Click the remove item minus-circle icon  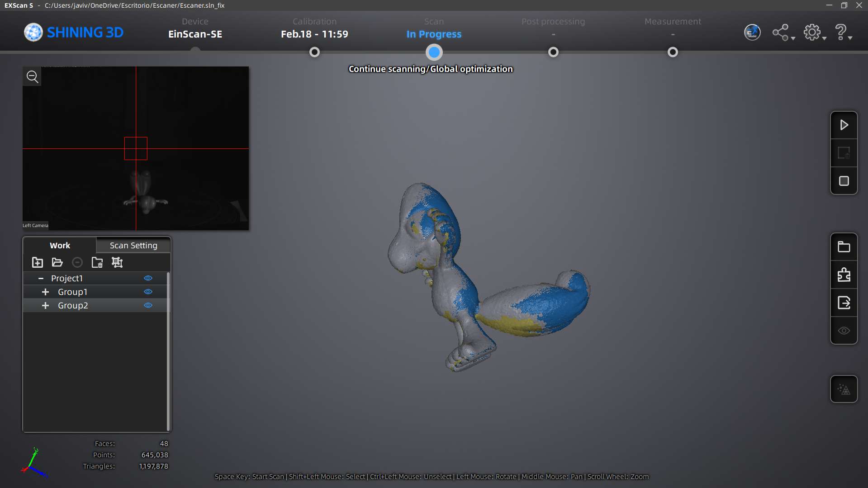tap(77, 262)
